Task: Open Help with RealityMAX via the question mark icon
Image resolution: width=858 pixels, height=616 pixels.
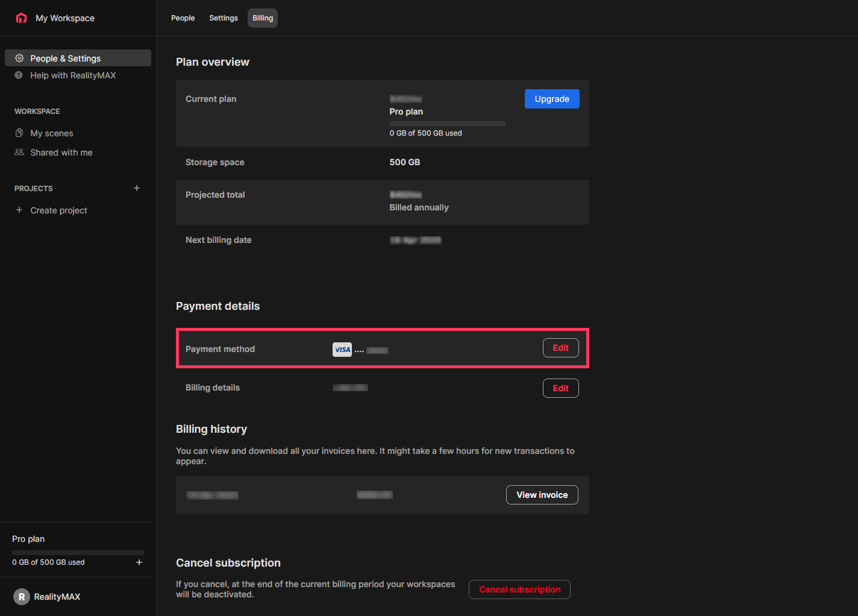Action: click(x=19, y=75)
